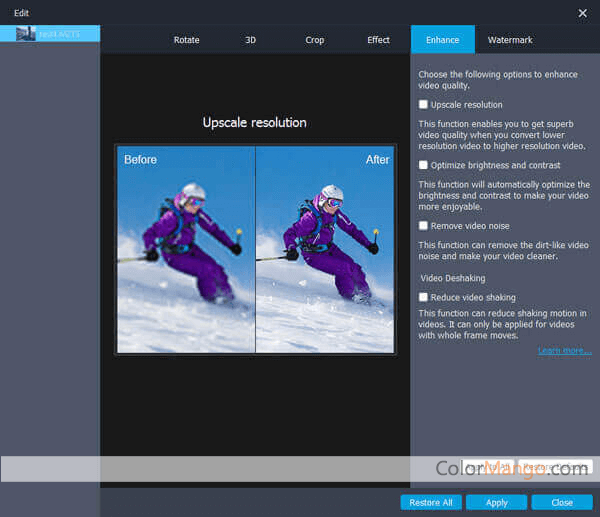Click the blue Close button
The height and width of the screenshot is (517, 600).
561,502
